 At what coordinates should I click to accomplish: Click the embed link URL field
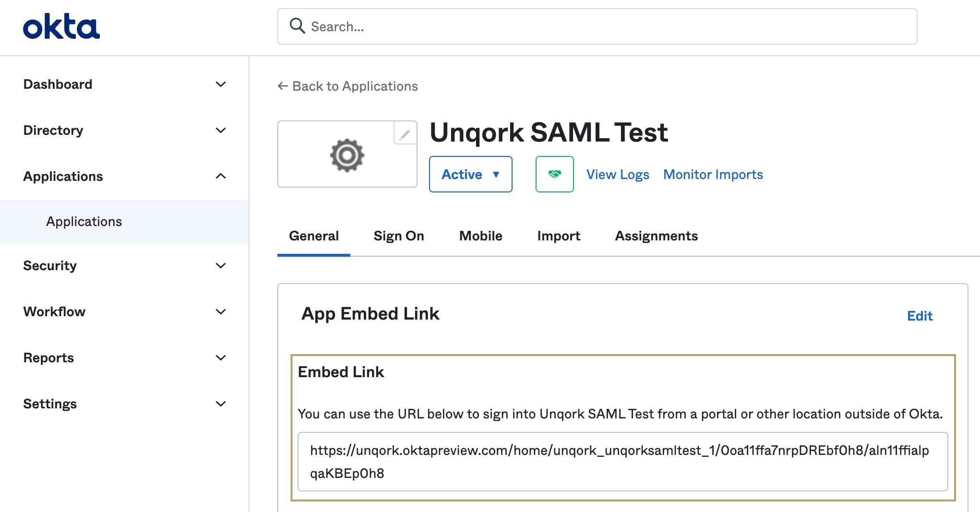pos(622,462)
